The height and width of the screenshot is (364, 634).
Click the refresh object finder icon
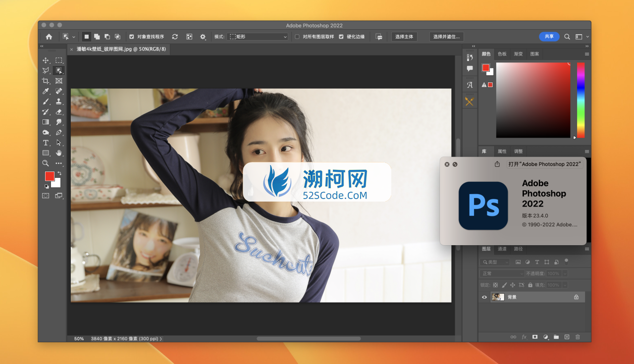tap(175, 37)
